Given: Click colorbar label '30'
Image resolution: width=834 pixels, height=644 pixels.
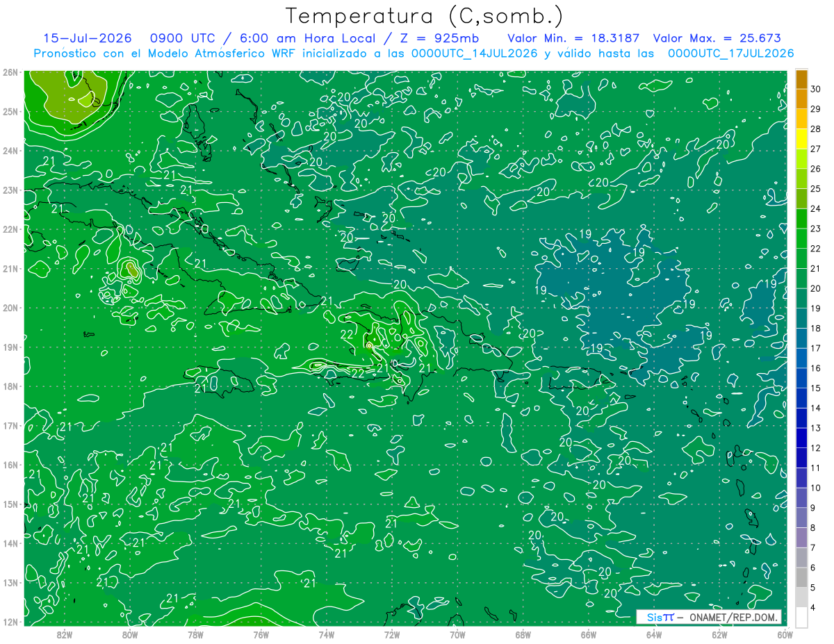Looking at the screenshot, I should (815, 89).
